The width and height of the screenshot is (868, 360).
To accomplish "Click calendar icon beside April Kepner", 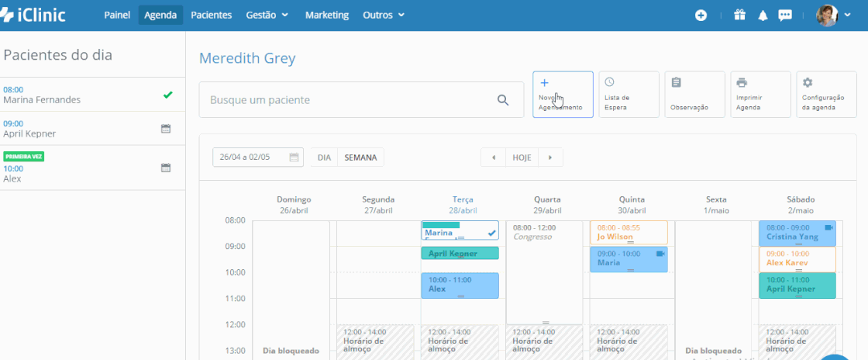I will tap(166, 129).
